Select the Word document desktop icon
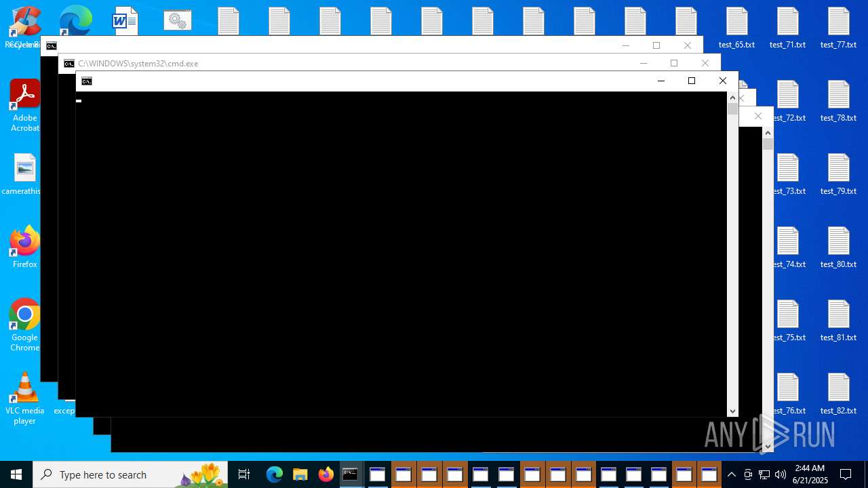 [125, 21]
